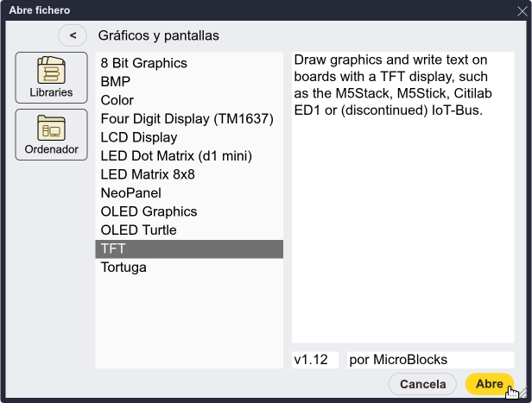Viewport: 532px width, 403px height.
Task: Select OLED Graphics entry
Action: 189,211
